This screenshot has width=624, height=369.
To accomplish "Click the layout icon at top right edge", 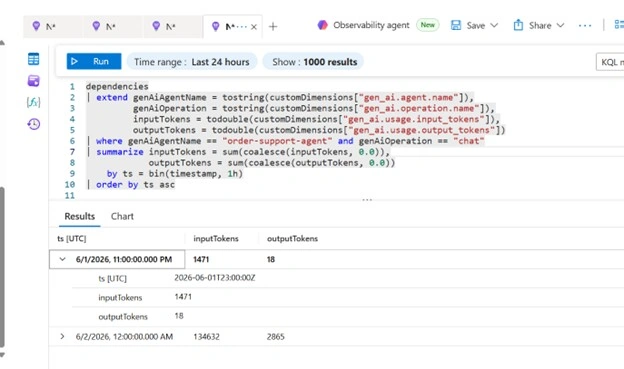I will pos(619,25).
